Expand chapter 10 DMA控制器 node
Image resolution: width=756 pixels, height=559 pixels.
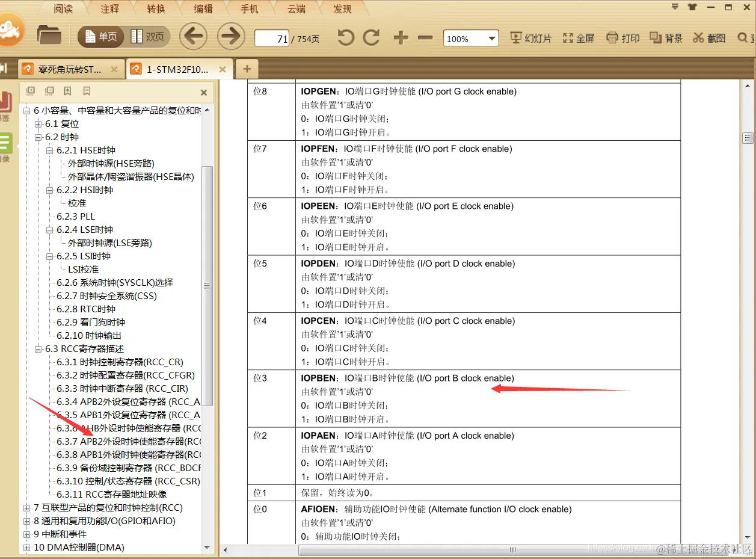[x=26, y=548]
